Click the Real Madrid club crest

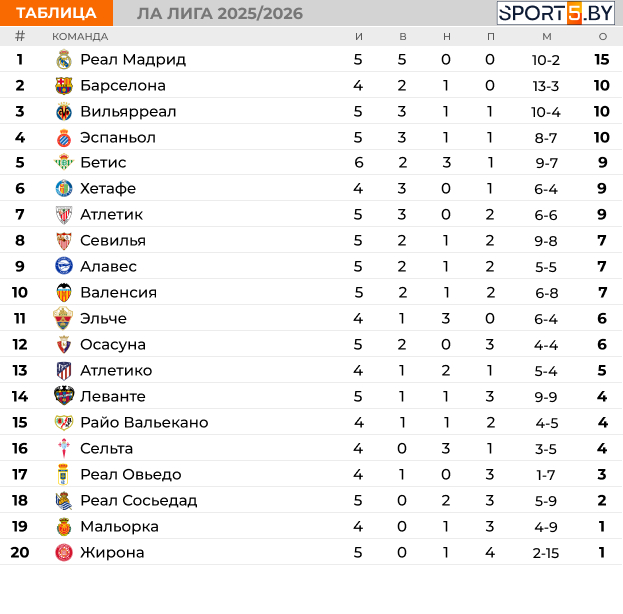[64, 60]
